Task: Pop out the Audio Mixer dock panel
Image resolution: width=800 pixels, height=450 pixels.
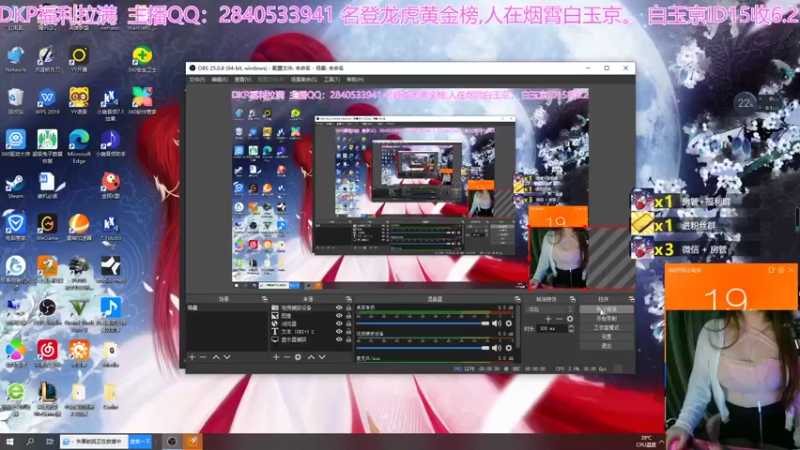Action: tap(517, 299)
